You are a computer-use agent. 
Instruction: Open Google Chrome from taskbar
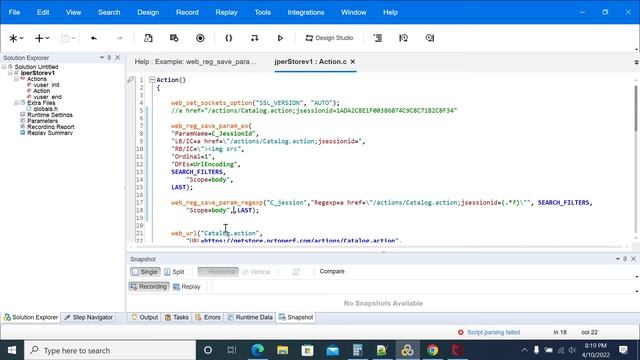click(x=432, y=350)
